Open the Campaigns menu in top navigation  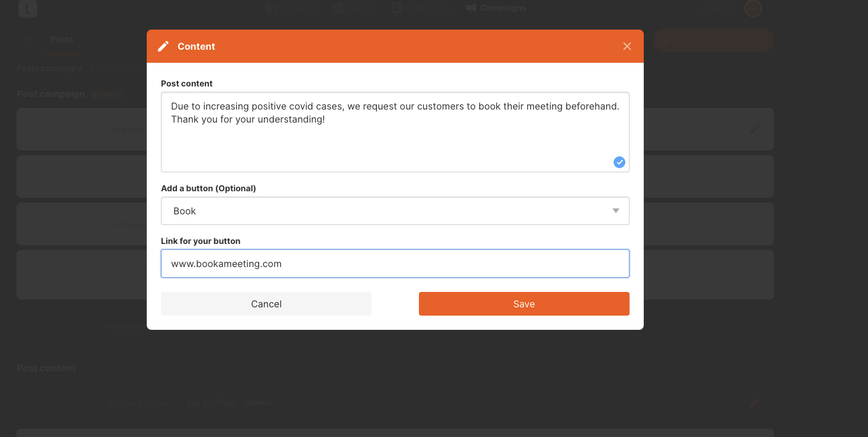pyautogui.click(x=496, y=8)
